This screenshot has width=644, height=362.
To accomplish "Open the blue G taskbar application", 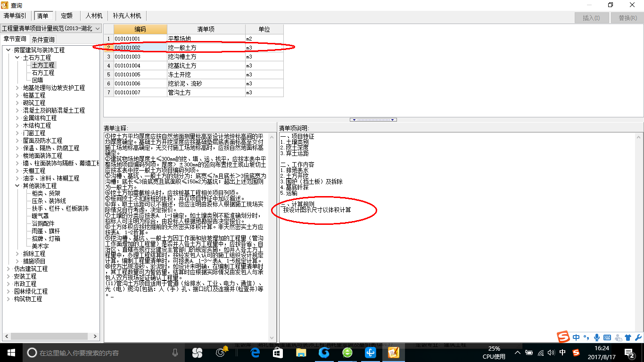I will coord(324,353).
